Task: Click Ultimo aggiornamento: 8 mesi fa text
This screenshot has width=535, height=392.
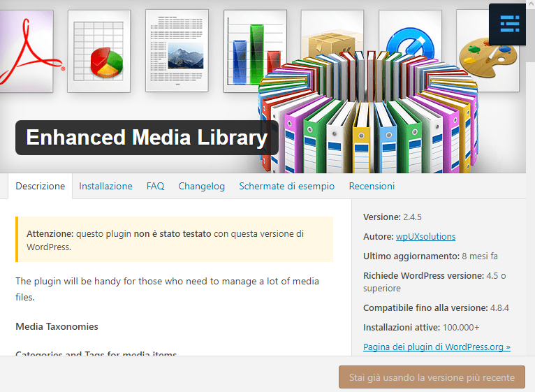Action: (x=430, y=256)
